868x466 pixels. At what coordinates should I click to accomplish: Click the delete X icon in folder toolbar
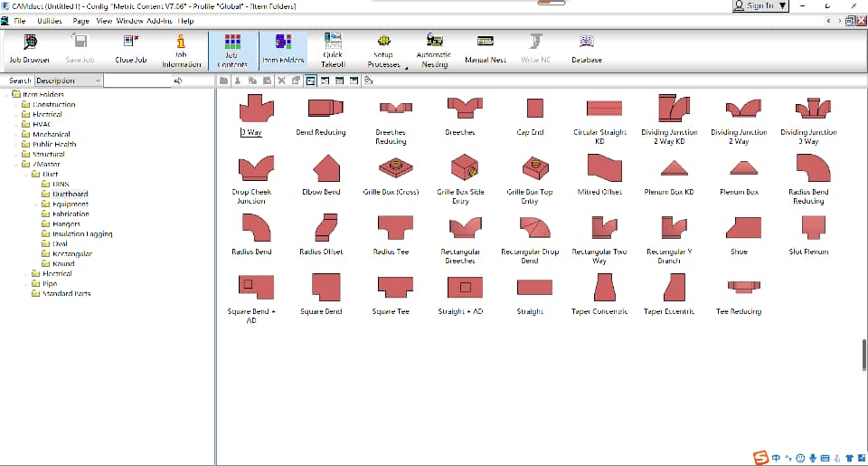(x=281, y=81)
